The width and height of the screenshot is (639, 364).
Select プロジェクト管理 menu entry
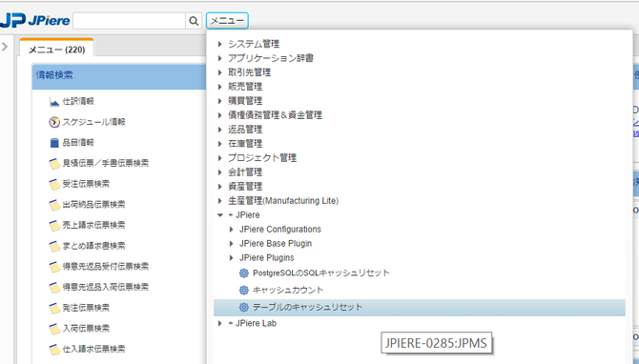[262, 158]
